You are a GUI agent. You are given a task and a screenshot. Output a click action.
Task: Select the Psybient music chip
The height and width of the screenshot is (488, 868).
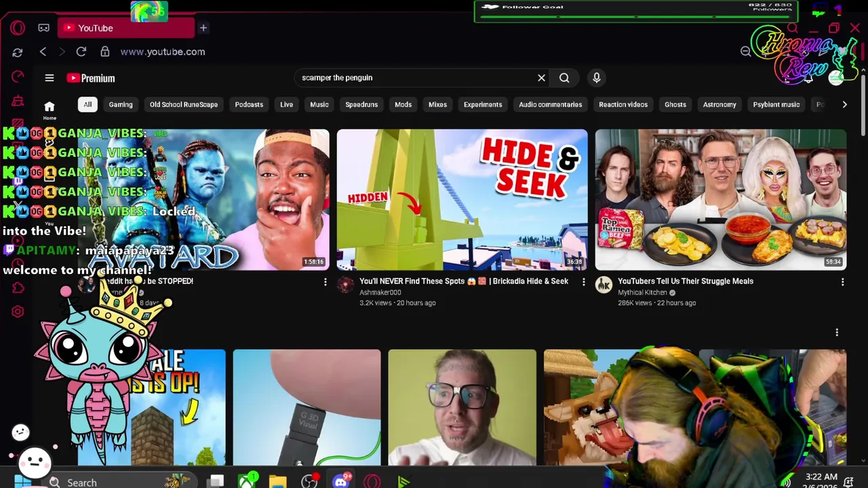point(776,104)
